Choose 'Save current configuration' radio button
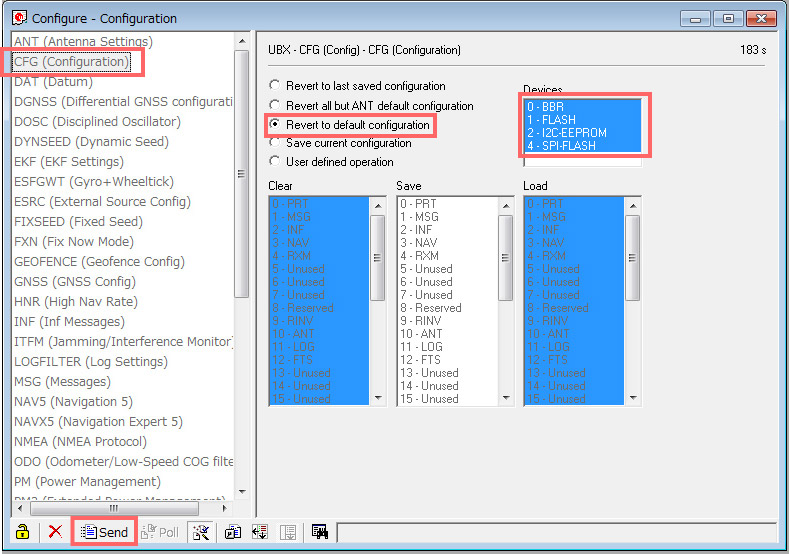The image size is (789, 554). coord(275,143)
